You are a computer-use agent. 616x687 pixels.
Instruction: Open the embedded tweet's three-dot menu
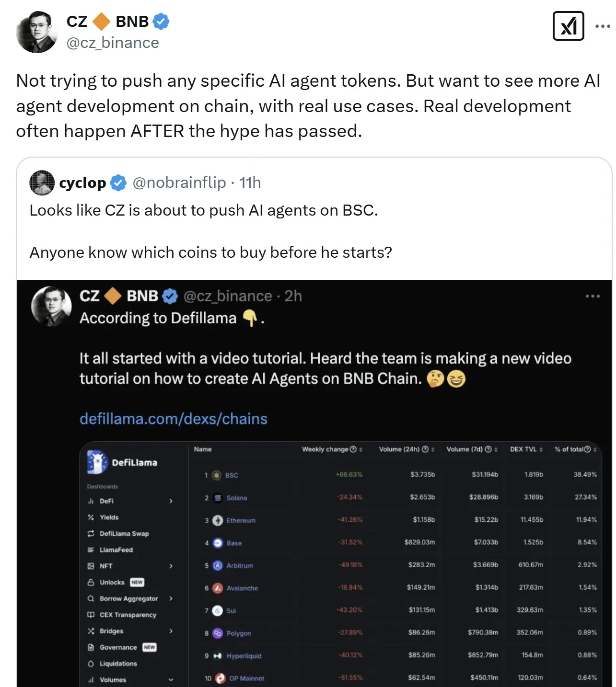[593, 296]
